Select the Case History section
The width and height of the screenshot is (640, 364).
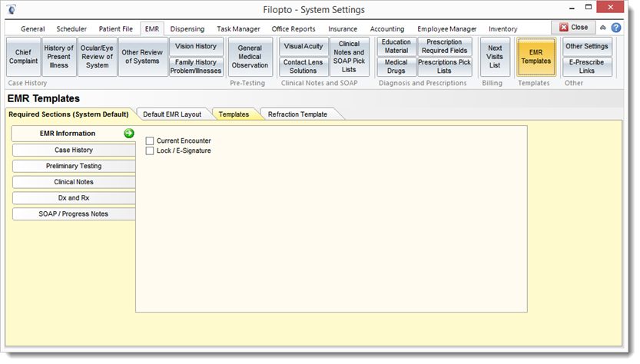(74, 151)
